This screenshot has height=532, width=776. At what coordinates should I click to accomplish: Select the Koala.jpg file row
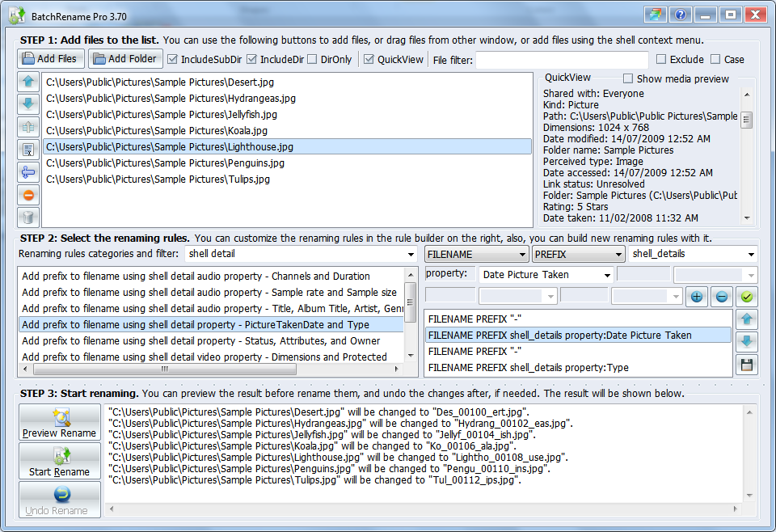coord(287,131)
